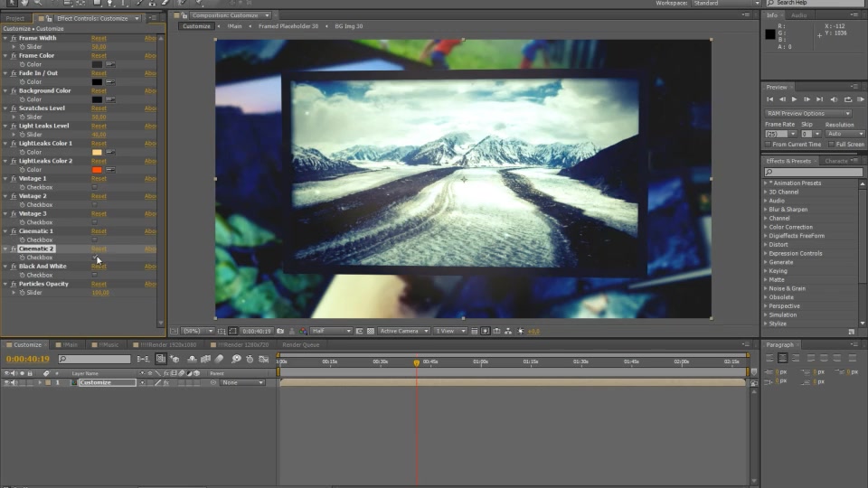Open the Workspace Standard dropdown

click(725, 4)
